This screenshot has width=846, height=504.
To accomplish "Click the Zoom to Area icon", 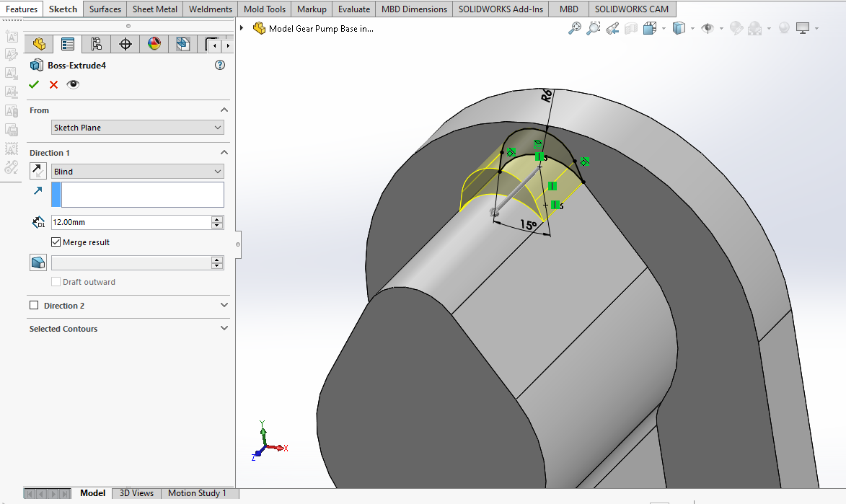I will (594, 28).
